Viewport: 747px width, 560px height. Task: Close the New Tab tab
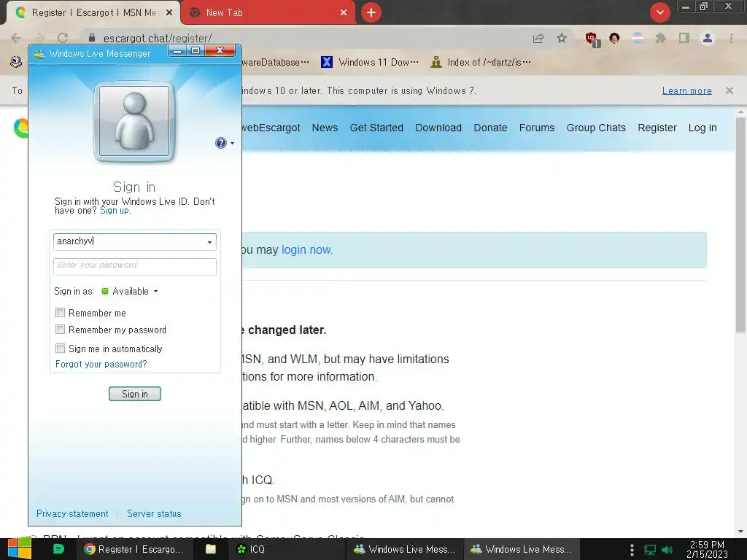point(344,13)
